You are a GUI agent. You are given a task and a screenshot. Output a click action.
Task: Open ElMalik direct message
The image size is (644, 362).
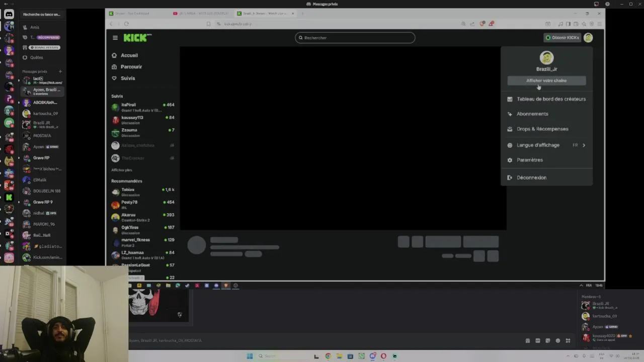tap(42, 180)
